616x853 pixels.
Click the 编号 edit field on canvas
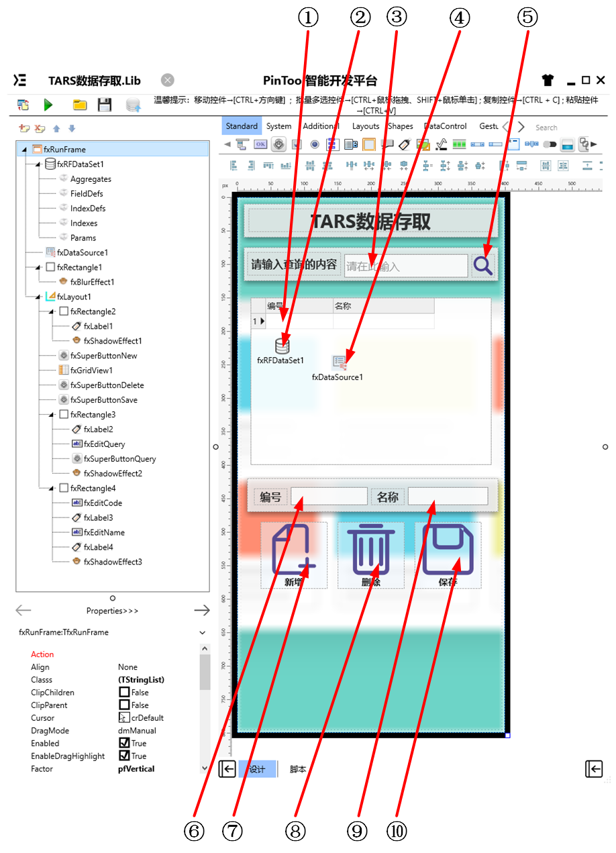(329, 497)
